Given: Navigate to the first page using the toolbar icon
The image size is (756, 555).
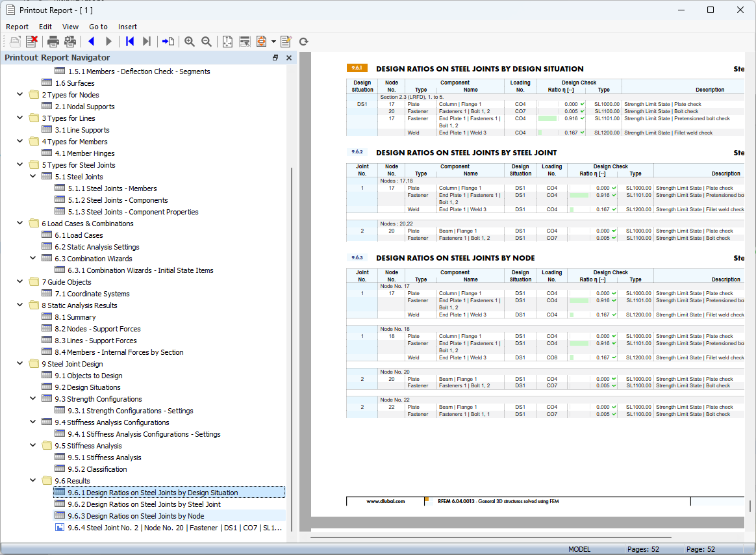Looking at the screenshot, I should (129, 41).
